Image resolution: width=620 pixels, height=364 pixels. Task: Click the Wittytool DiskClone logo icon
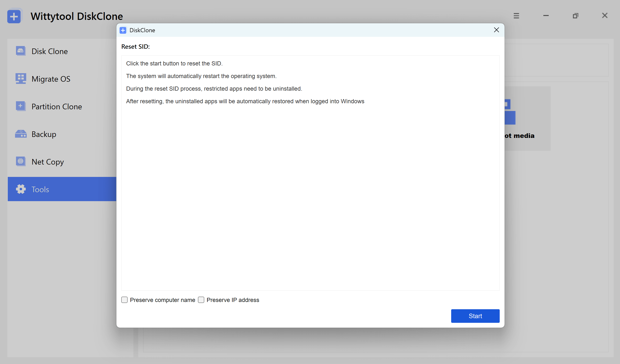tap(14, 16)
